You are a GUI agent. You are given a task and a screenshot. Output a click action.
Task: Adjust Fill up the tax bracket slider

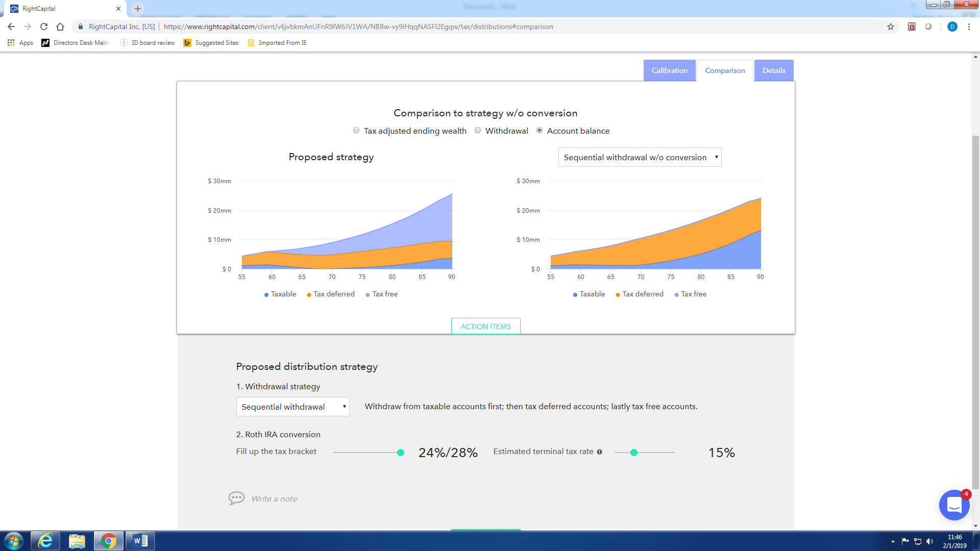(x=401, y=452)
